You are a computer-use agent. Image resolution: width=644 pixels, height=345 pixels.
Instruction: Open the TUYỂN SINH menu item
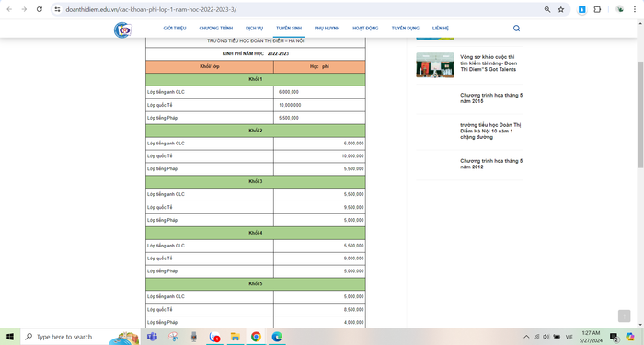[289, 28]
